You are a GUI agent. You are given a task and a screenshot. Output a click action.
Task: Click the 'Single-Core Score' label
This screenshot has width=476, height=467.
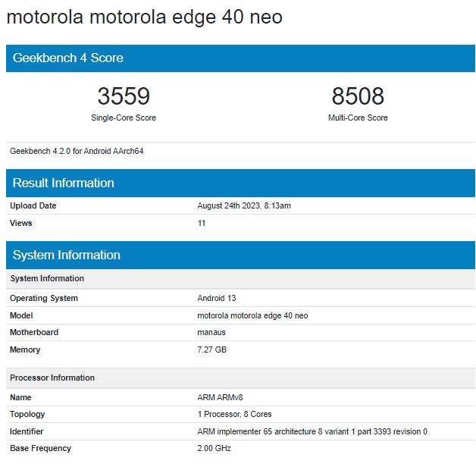click(x=124, y=118)
